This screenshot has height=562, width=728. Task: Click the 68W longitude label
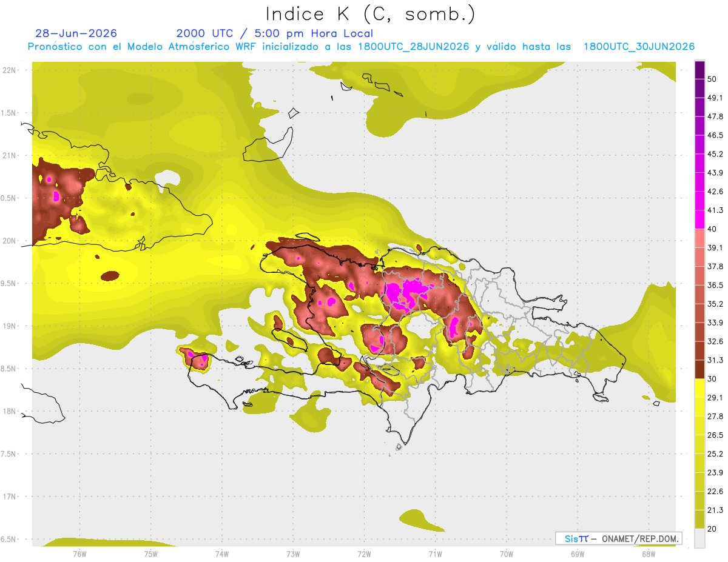[648, 554]
